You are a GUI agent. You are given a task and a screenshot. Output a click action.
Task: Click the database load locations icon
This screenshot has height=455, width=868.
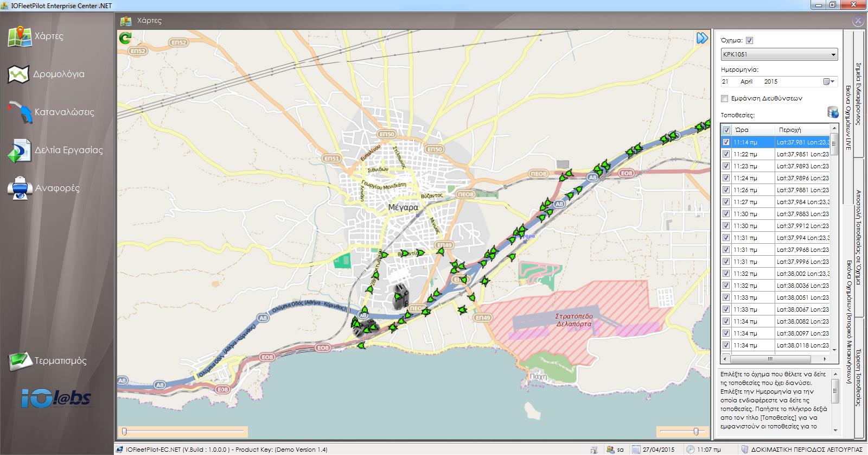833,112
